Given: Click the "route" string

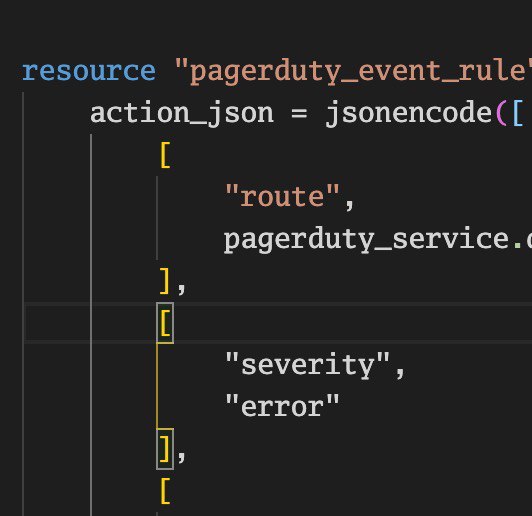Looking at the screenshot, I should click(x=282, y=196).
